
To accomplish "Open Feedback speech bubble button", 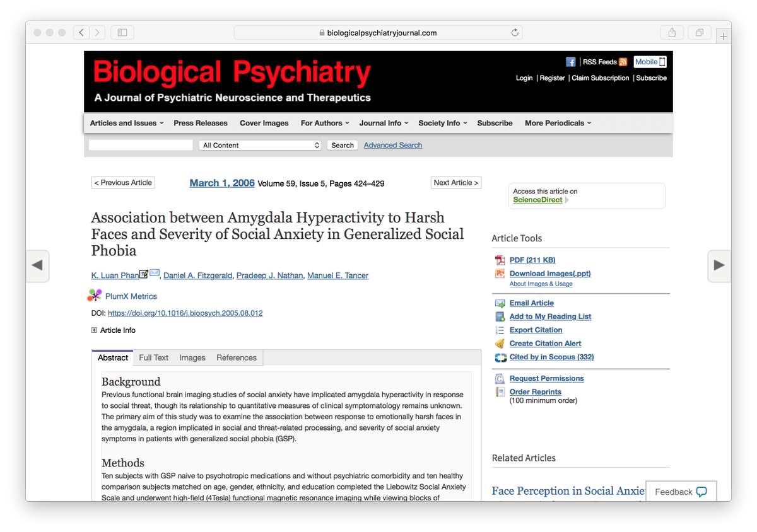I will [681, 492].
